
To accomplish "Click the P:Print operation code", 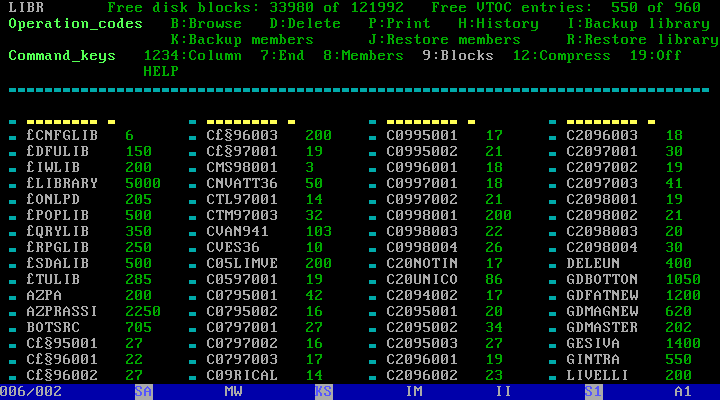I will (402, 23).
